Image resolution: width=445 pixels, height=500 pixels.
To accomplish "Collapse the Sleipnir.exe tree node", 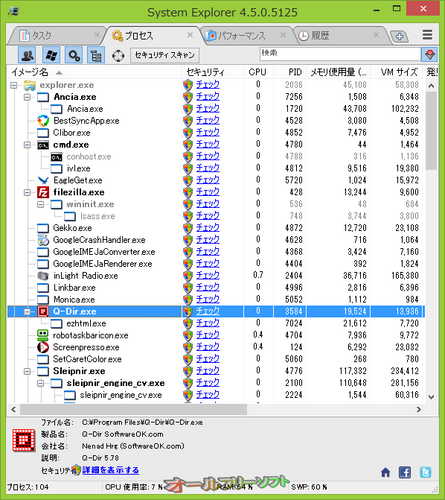I will (x=27, y=371).
